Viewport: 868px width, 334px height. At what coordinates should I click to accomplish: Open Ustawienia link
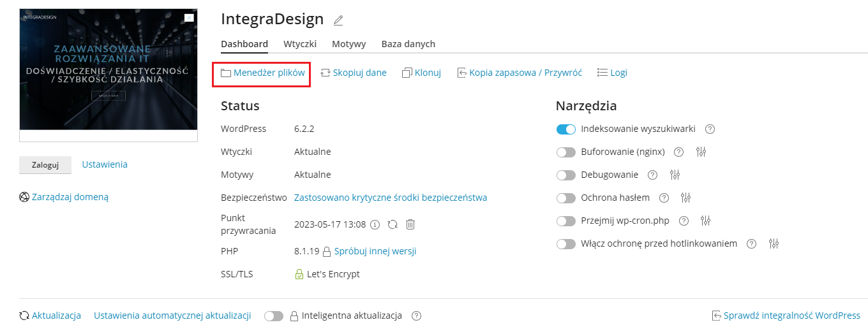[x=105, y=164]
